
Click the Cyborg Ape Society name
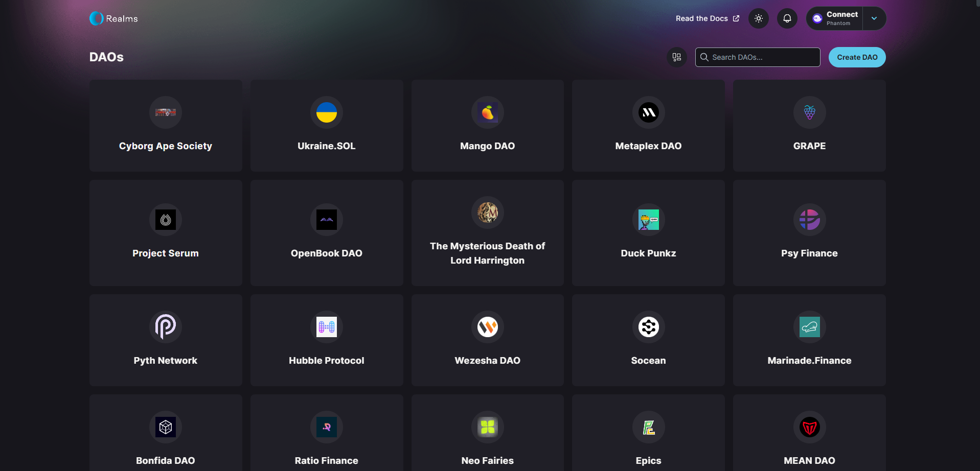point(166,146)
